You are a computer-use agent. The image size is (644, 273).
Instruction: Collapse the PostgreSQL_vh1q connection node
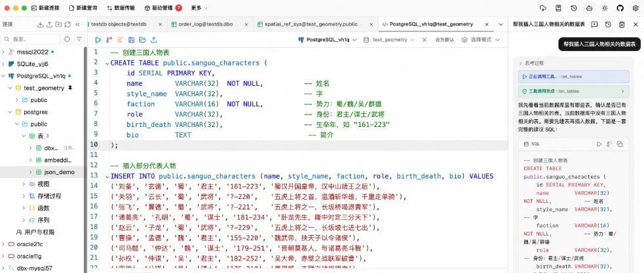[3, 76]
